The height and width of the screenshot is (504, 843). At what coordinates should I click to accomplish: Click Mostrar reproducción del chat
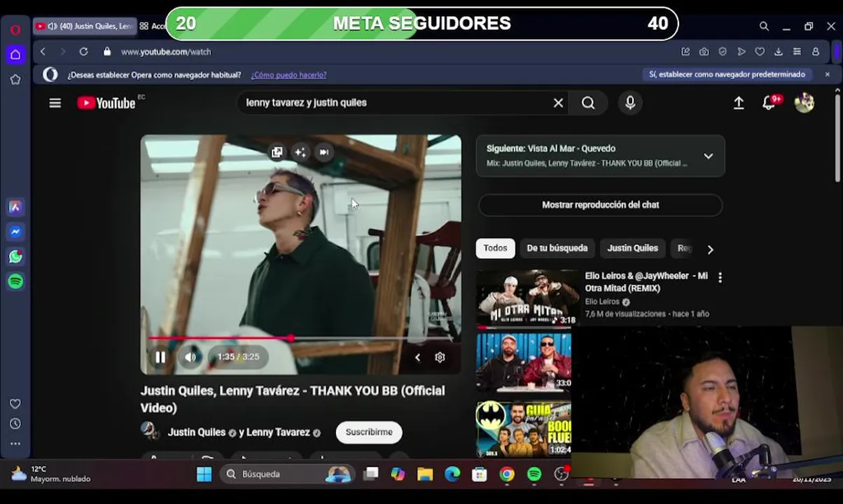pyautogui.click(x=600, y=205)
